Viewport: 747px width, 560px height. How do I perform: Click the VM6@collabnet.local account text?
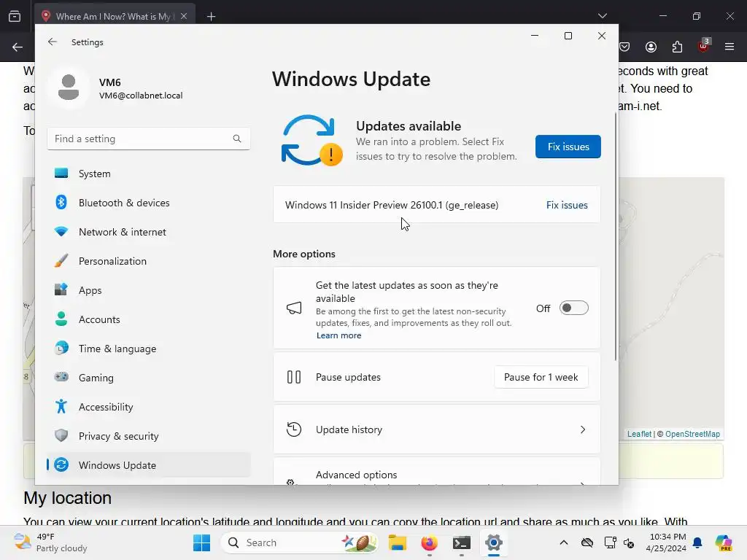coord(141,96)
